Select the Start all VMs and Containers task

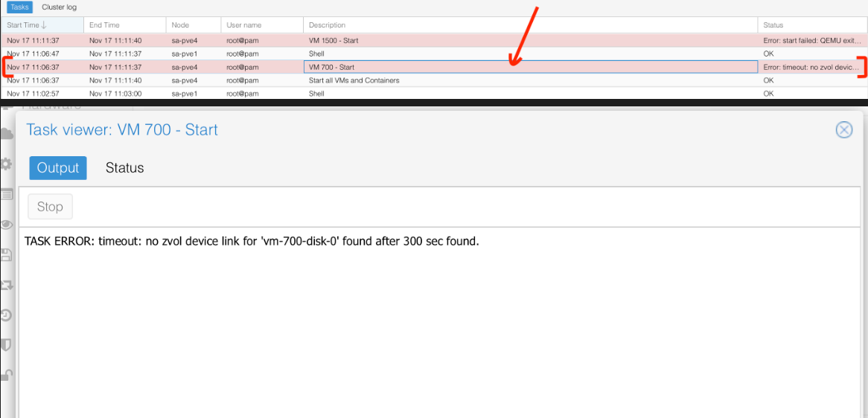click(434, 80)
